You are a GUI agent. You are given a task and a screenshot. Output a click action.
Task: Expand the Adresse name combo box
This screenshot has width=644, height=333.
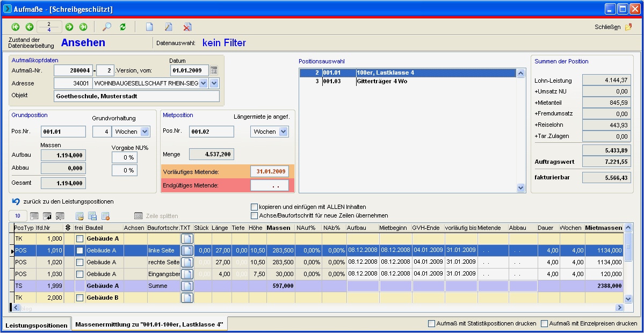[203, 83]
